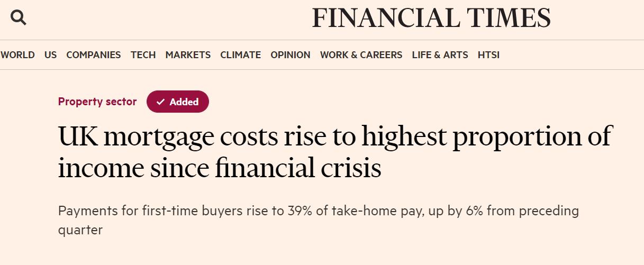Toggle the Added topic follow button
The height and width of the screenshot is (265, 644).
click(178, 102)
